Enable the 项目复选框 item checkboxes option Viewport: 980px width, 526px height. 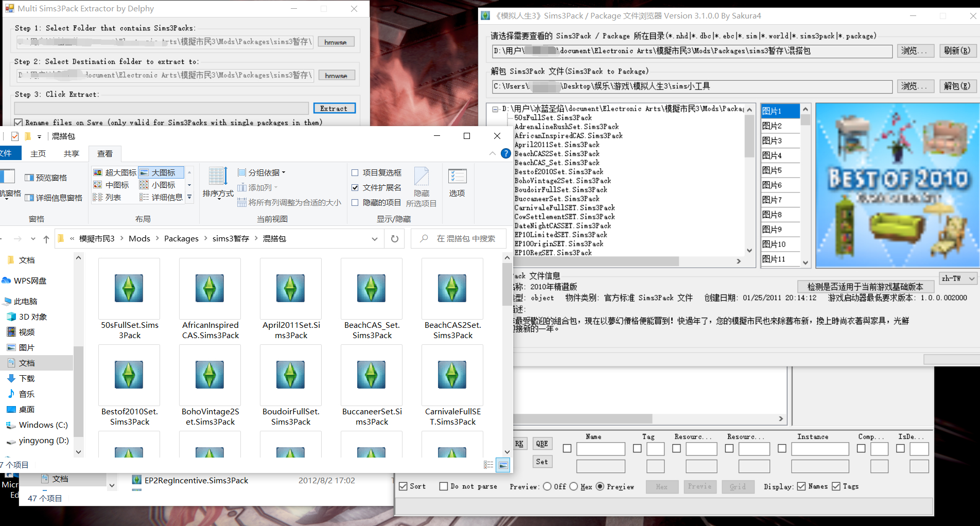(x=355, y=173)
